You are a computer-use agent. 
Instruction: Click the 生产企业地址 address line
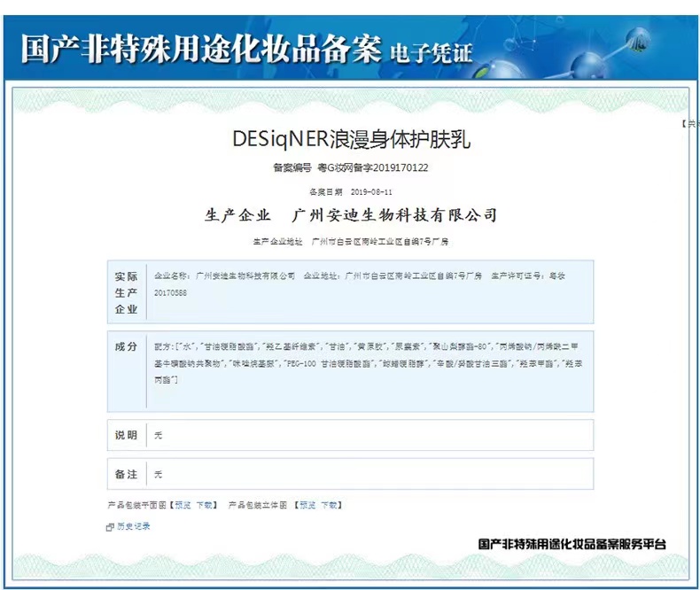click(351, 242)
